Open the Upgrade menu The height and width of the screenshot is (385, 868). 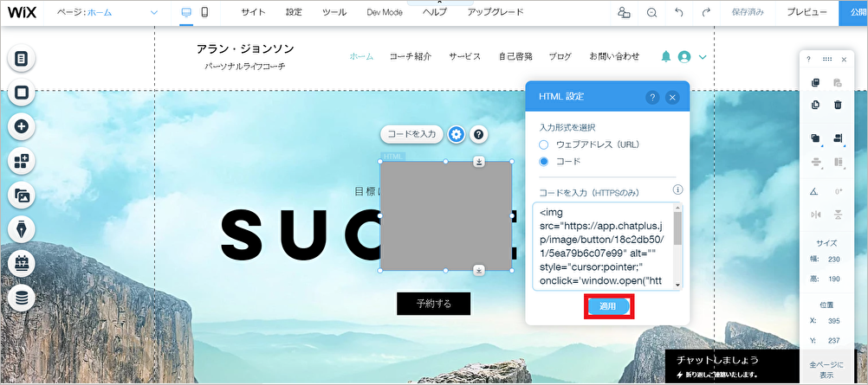tap(496, 12)
